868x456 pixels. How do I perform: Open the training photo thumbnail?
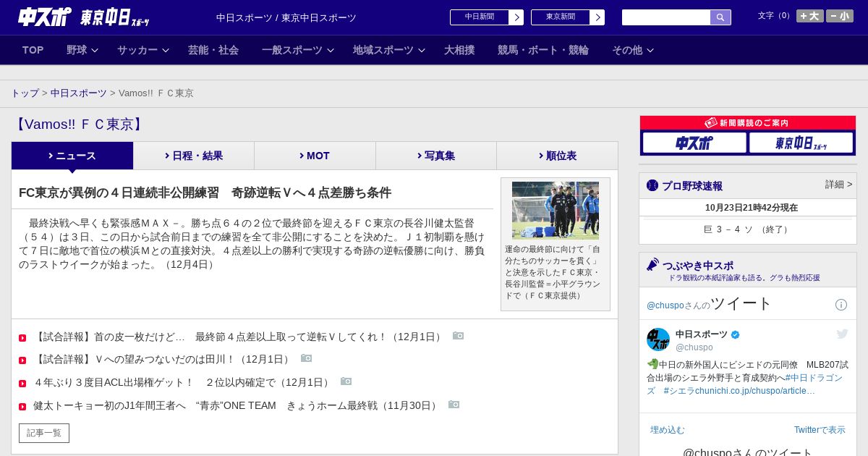(x=556, y=211)
